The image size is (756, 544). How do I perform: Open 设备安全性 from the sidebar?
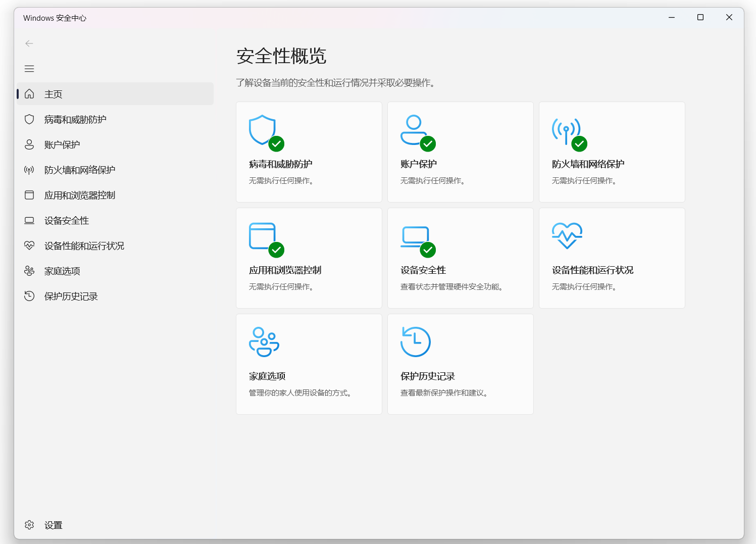point(115,220)
